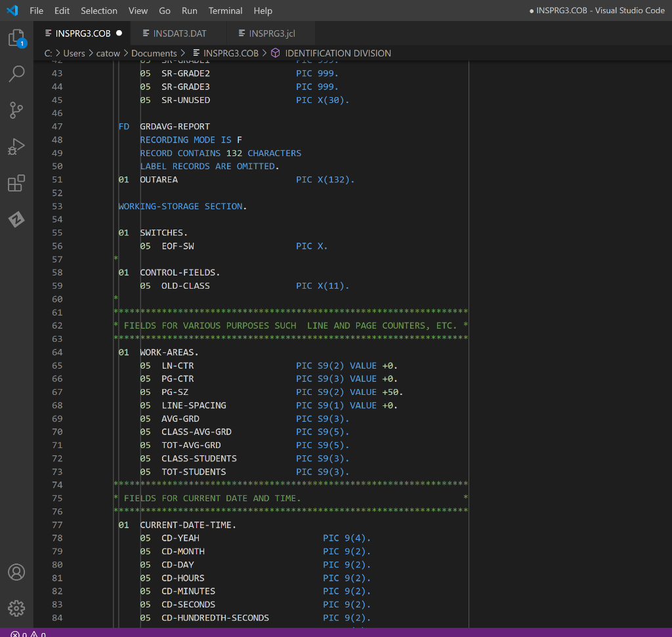Expand the INSPRG3.COB breadcrumb item
This screenshot has height=637, width=672.
coord(230,53)
